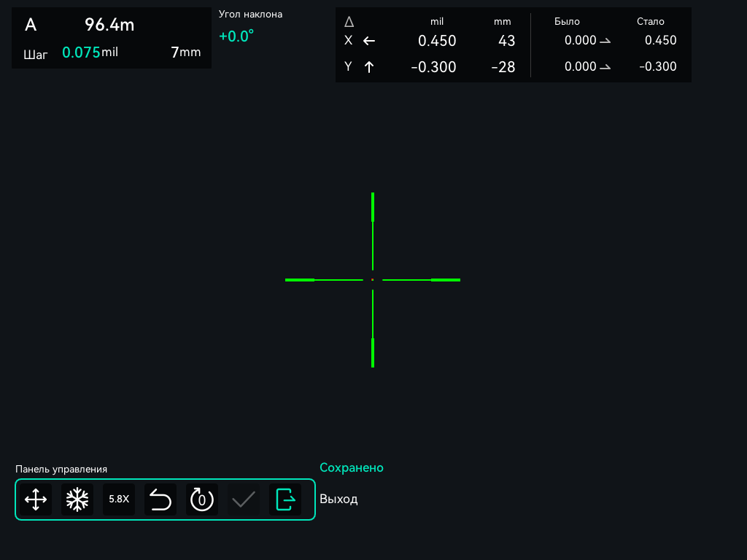
Task: Click the Y mil value -0.300 in the delta column
Action: click(x=433, y=67)
